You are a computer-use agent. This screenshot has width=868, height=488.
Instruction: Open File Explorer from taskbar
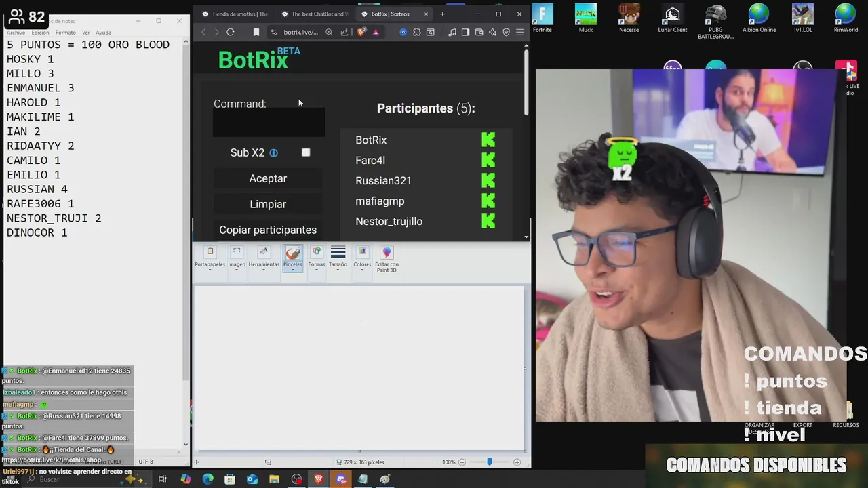[x=274, y=479]
